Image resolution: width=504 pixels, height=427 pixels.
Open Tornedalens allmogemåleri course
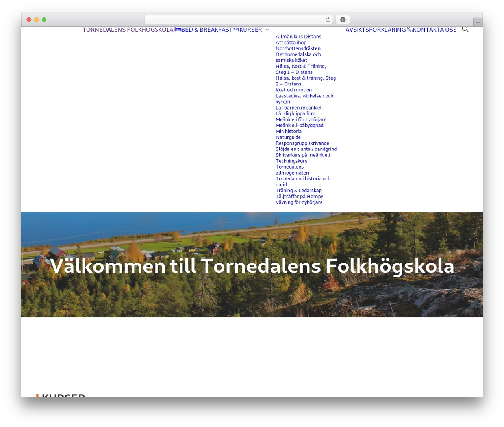pos(293,169)
